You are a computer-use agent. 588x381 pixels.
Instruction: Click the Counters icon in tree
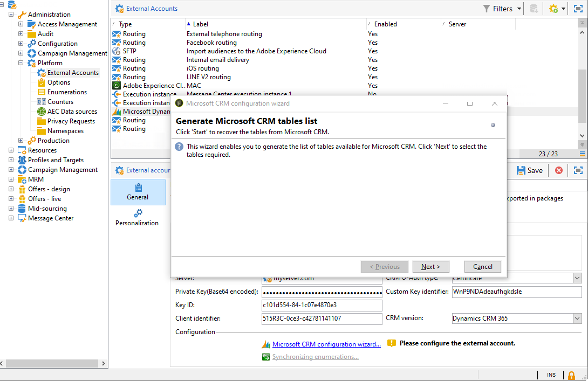42,102
